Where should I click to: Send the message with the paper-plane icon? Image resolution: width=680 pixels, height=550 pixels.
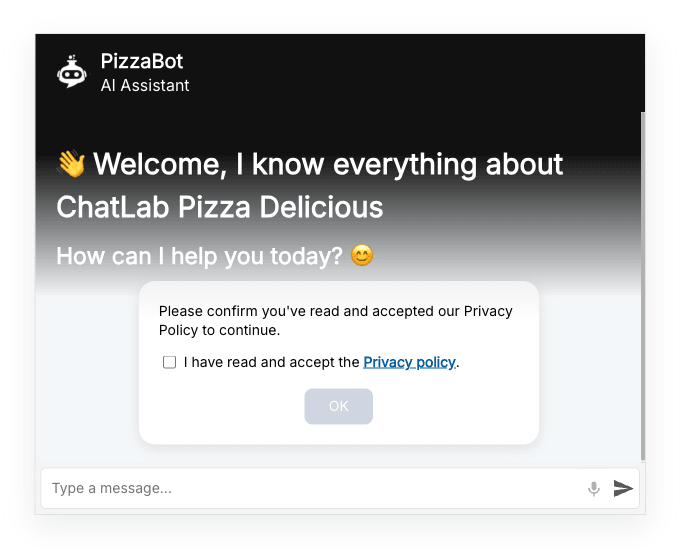pyautogui.click(x=623, y=488)
